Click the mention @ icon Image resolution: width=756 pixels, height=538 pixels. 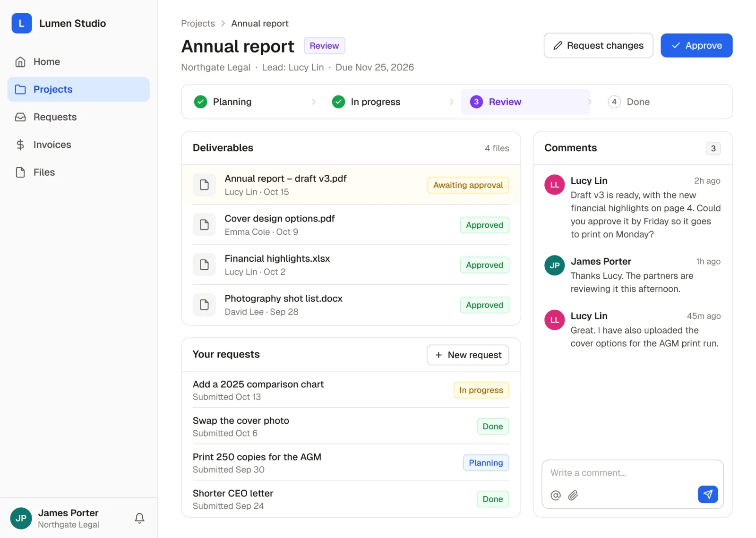point(556,495)
